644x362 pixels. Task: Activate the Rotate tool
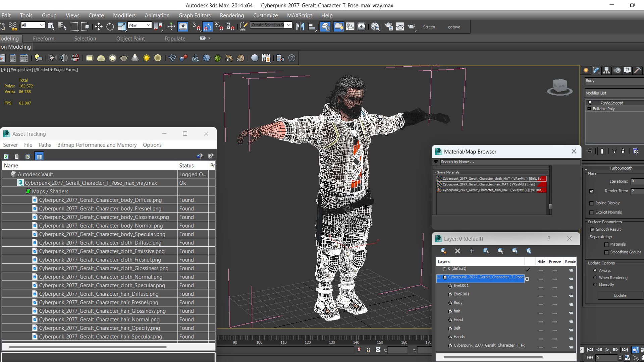pos(110,26)
